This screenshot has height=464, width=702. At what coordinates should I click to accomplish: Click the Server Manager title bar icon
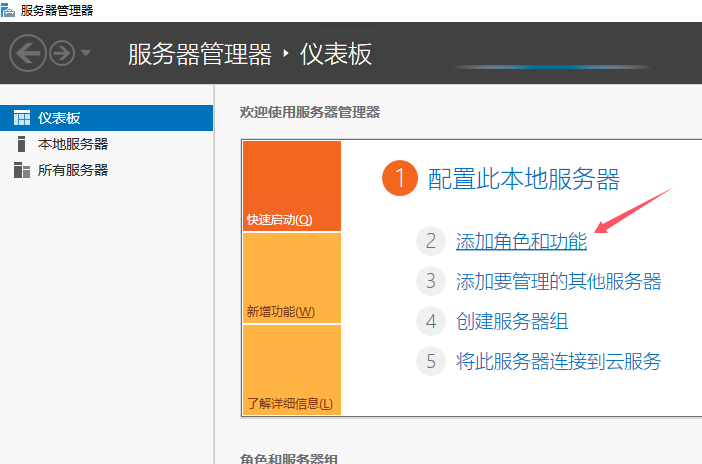[x=8, y=10]
